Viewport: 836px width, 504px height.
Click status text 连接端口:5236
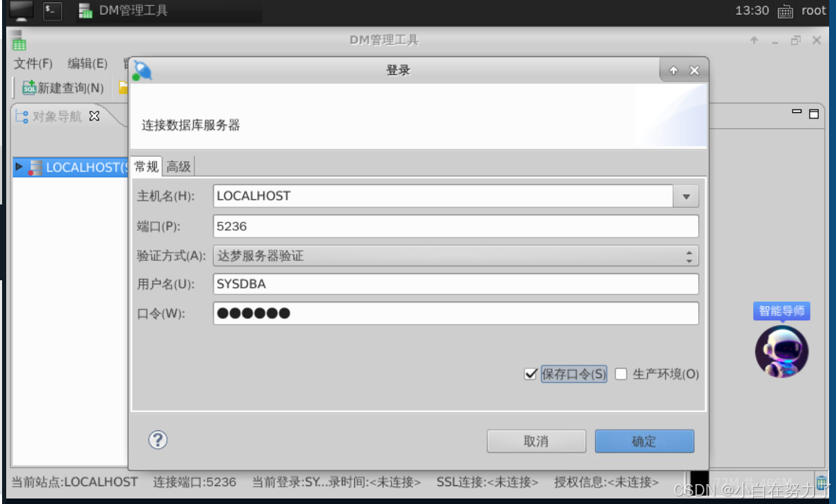tap(194, 482)
